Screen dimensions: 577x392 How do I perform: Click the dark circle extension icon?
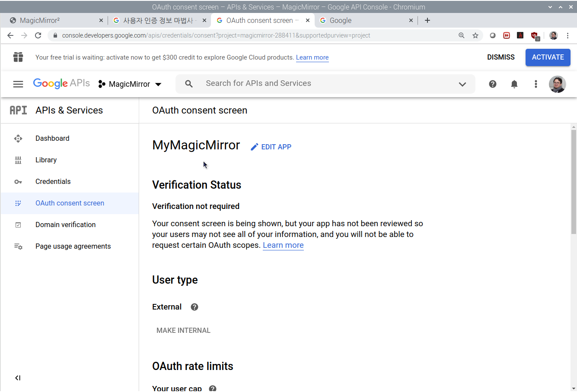click(493, 35)
